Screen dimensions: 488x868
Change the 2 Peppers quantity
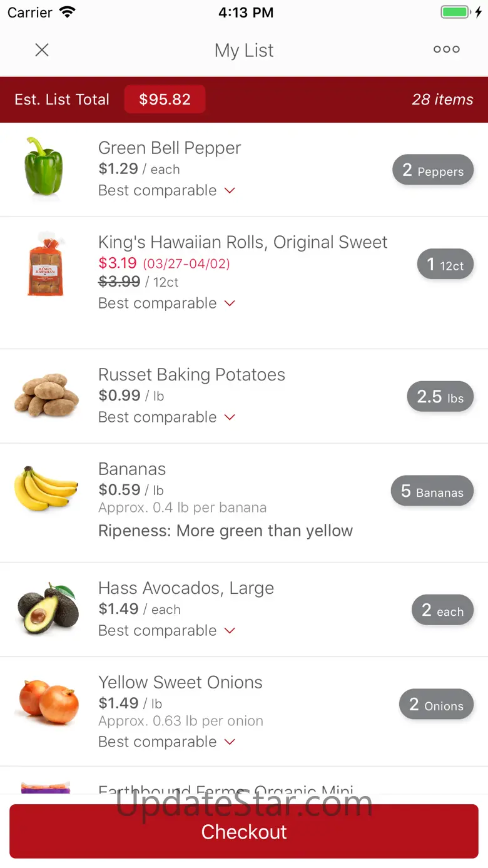click(432, 170)
